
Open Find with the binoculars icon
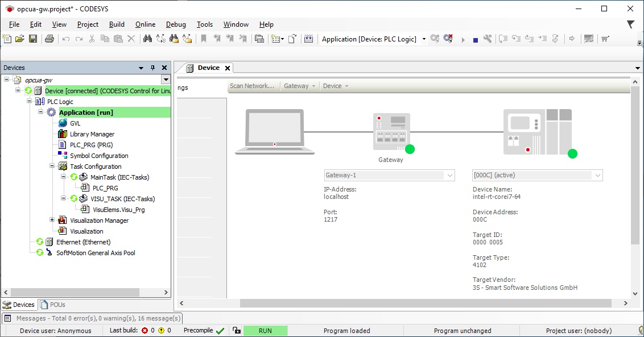[x=147, y=39]
